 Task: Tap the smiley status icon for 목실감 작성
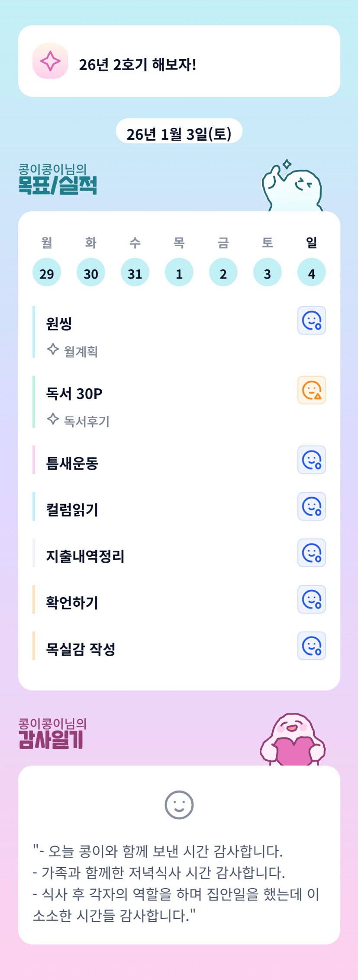pyautogui.click(x=311, y=646)
